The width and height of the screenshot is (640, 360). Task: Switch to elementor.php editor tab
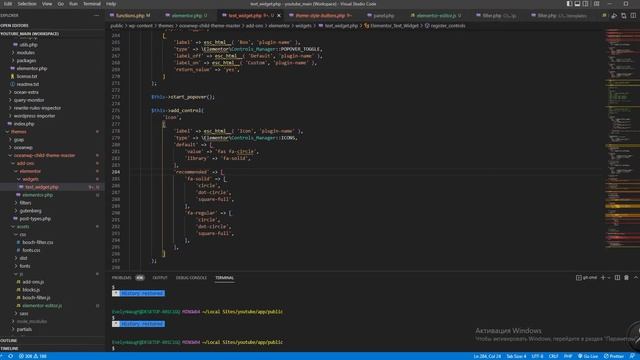coord(187,16)
